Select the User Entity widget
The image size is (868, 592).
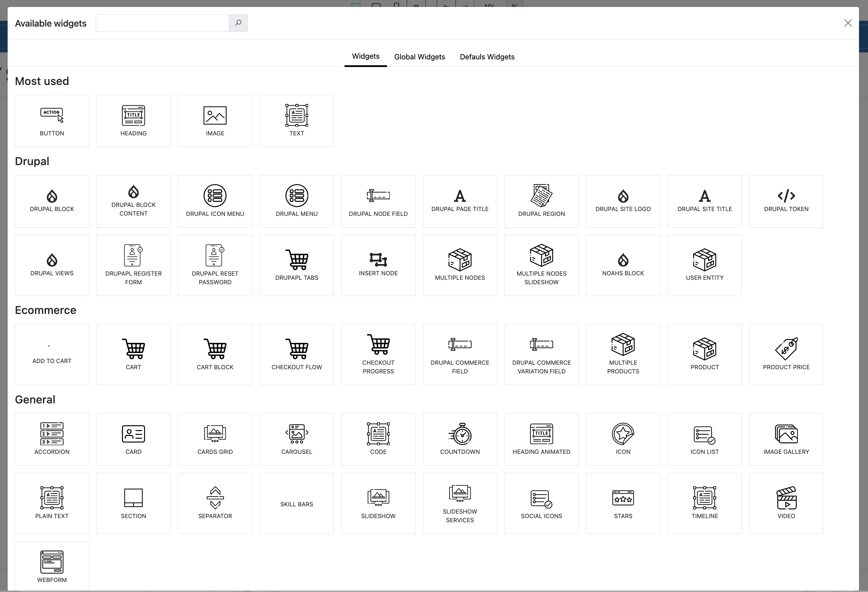point(705,265)
